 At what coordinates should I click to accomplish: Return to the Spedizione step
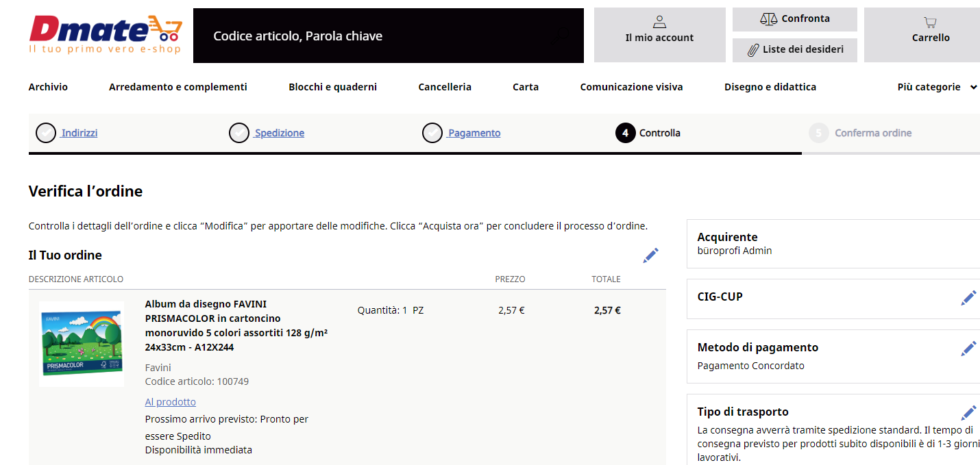(280, 133)
